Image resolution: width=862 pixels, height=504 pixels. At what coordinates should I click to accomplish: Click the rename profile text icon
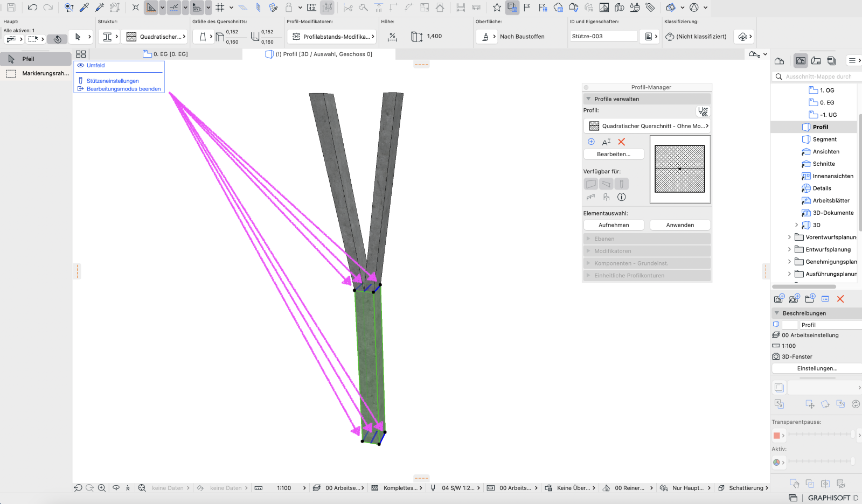[x=606, y=142]
